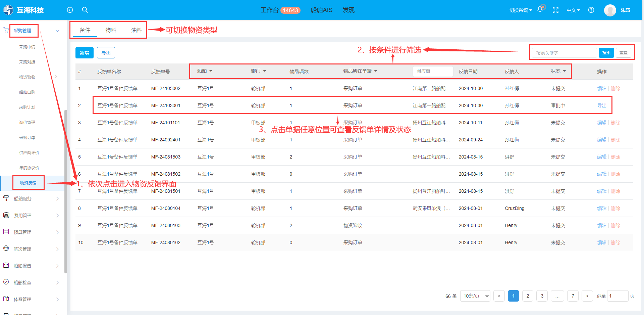Click the 互海科技 logo icon
Screen dimensions: 644x315
coord(8,10)
